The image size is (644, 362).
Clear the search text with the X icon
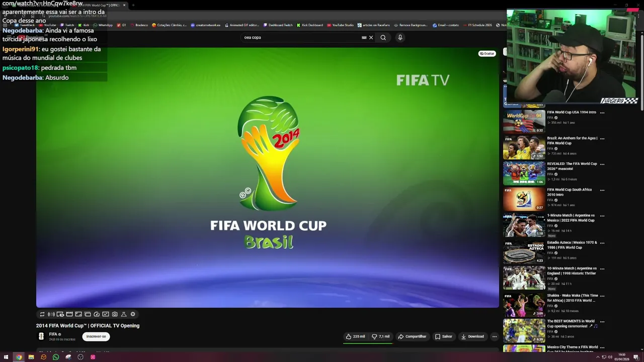(371, 37)
